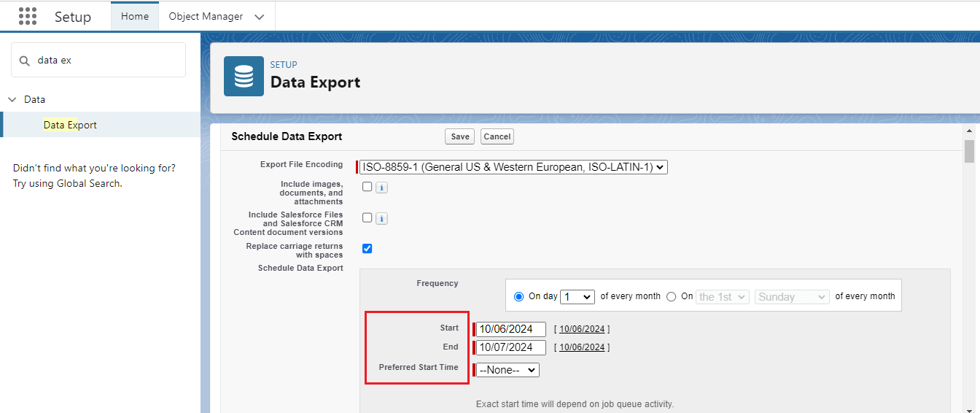The width and height of the screenshot is (980, 413).
Task: Open the day-of-month number dropdown
Action: [577, 296]
